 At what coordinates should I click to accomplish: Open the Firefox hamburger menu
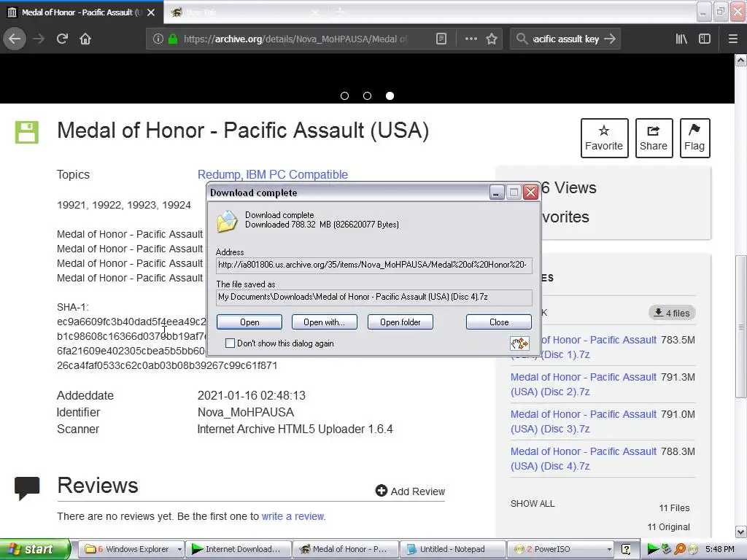pyautogui.click(x=732, y=39)
